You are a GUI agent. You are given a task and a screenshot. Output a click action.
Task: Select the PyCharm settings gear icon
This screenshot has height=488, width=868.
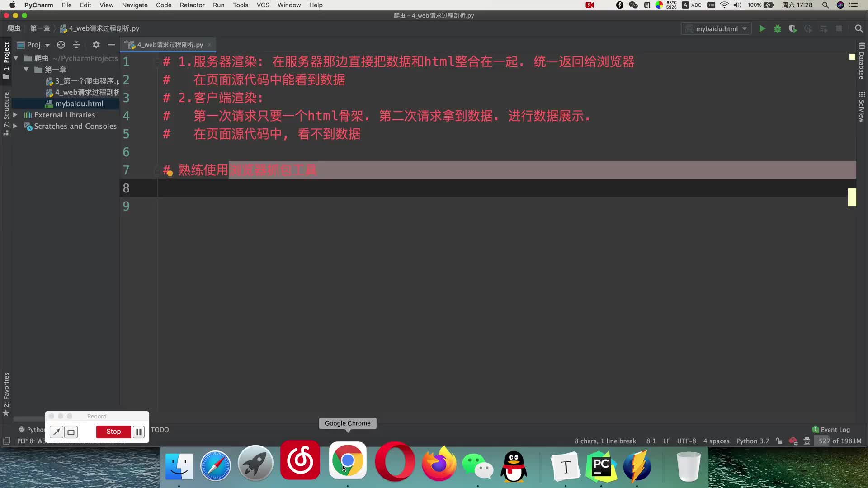tap(95, 44)
